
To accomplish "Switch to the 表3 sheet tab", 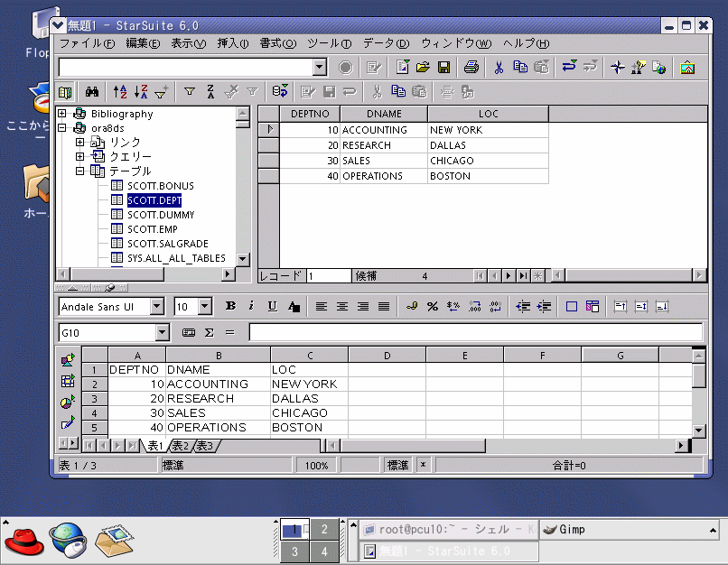I will (x=206, y=446).
